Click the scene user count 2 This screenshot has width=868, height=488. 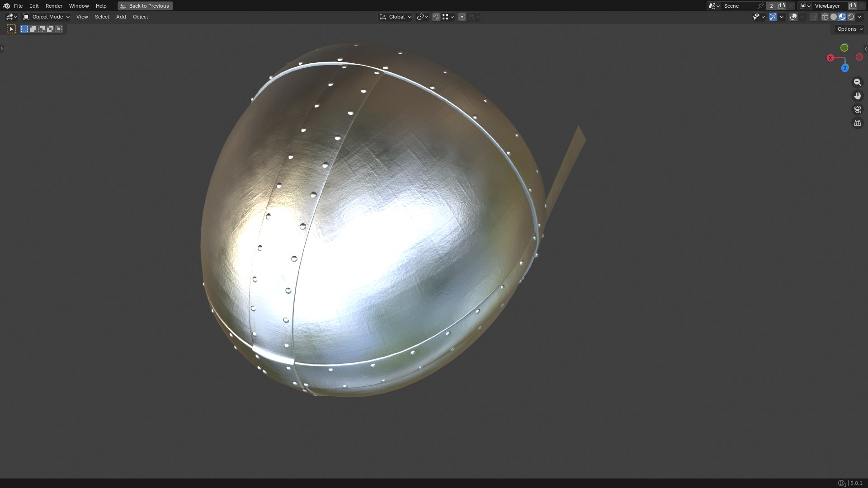pyautogui.click(x=772, y=6)
